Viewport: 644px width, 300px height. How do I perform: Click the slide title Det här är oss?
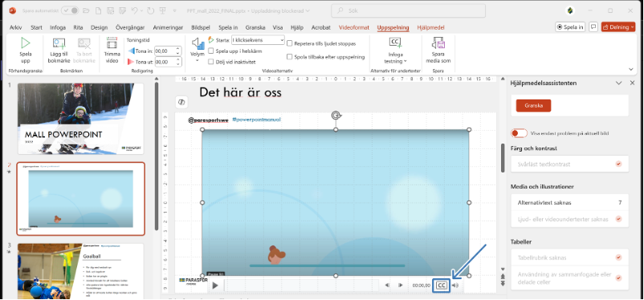pos(240,93)
